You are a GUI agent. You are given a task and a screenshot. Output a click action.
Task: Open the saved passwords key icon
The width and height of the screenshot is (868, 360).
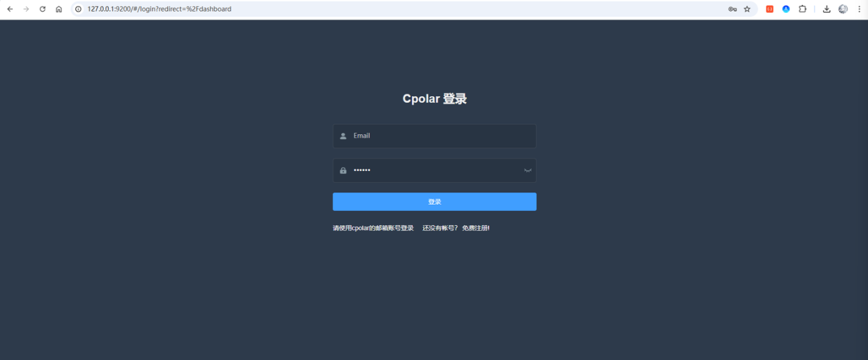[732, 9]
